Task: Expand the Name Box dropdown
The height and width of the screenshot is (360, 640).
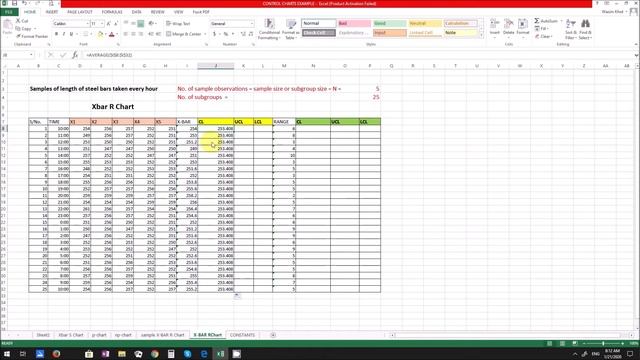Action: [x=31, y=55]
